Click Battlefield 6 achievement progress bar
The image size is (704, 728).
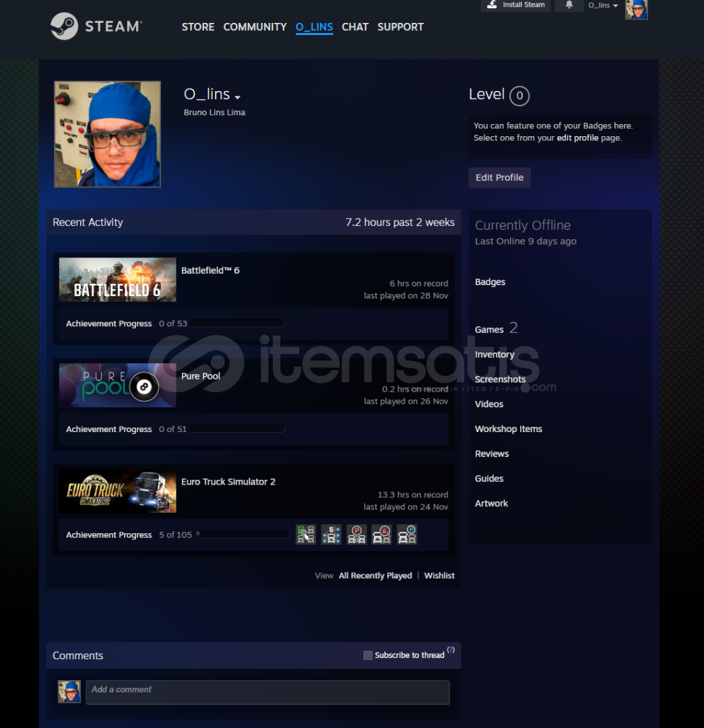(237, 323)
